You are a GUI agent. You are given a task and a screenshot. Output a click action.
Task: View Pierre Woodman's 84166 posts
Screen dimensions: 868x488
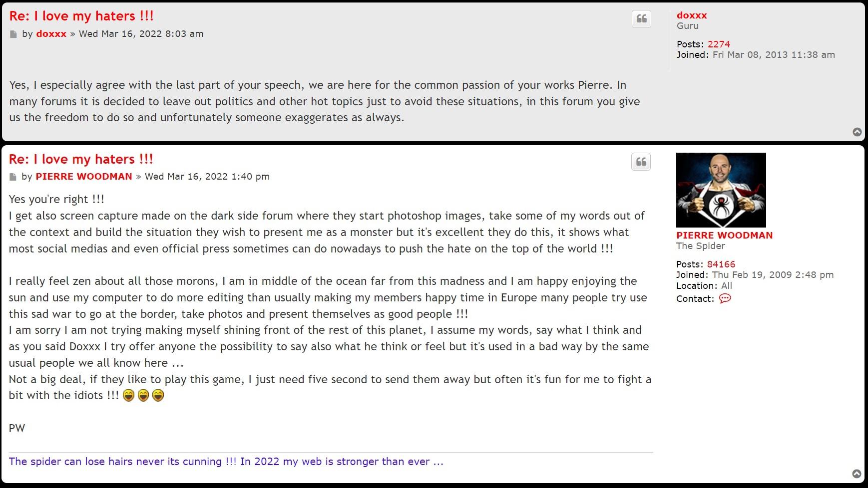(x=721, y=264)
